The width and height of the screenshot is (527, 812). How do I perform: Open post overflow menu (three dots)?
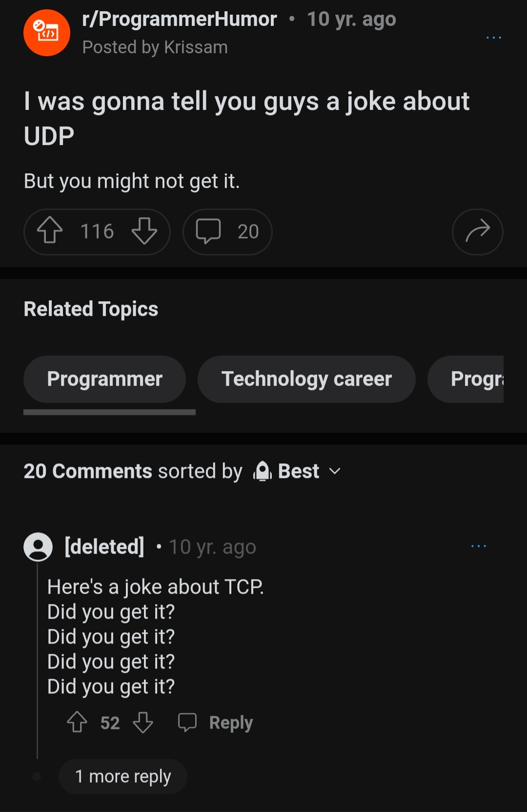pyautogui.click(x=493, y=38)
